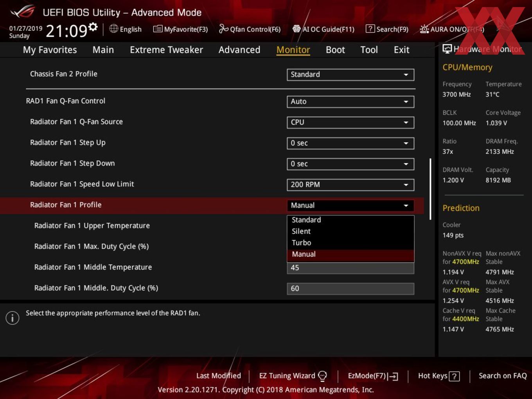Select Radiator Fan 1 Middle. Duty Cycle label
The height and width of the screenshot is (399, 532).
coord(96,288)
